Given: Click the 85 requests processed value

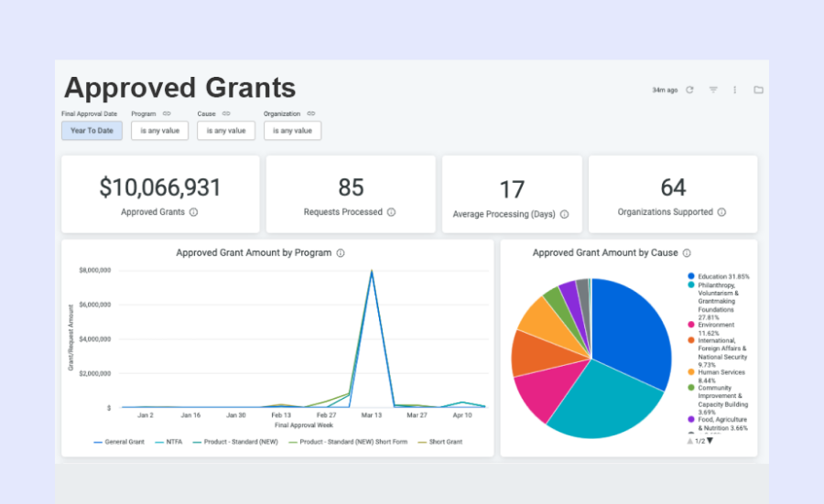Looking at the screenshot, I should click(x=351, y=188).
